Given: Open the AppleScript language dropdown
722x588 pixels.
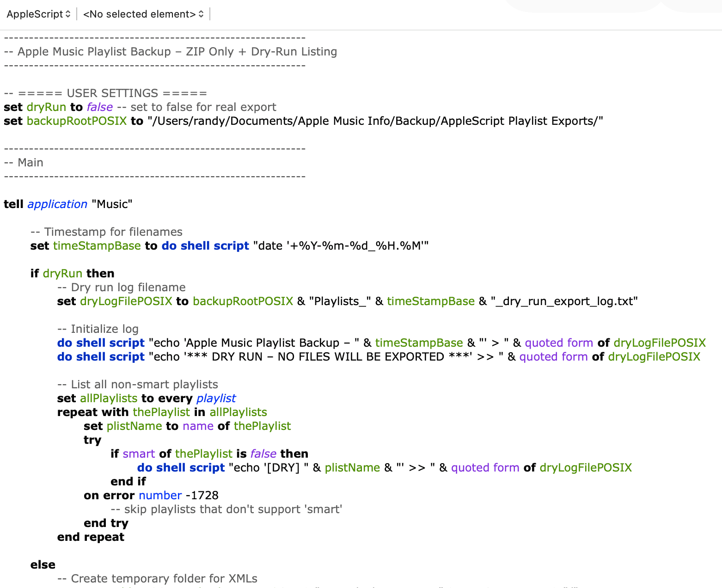Looking at the screenshot, I should (x=39, y=14).
